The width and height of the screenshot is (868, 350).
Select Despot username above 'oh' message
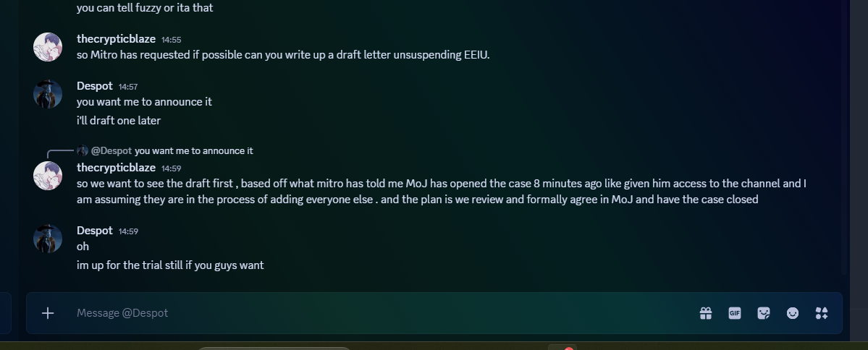coord(95,231)
